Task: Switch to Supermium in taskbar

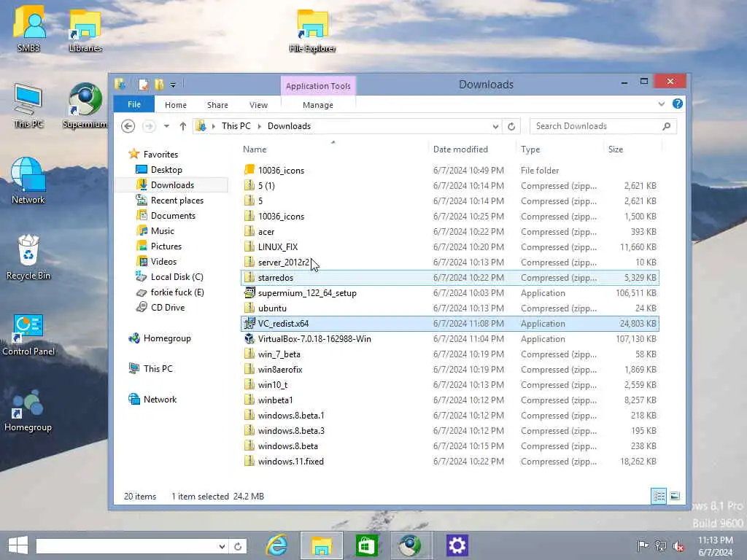Action: [x=410, y=545]
